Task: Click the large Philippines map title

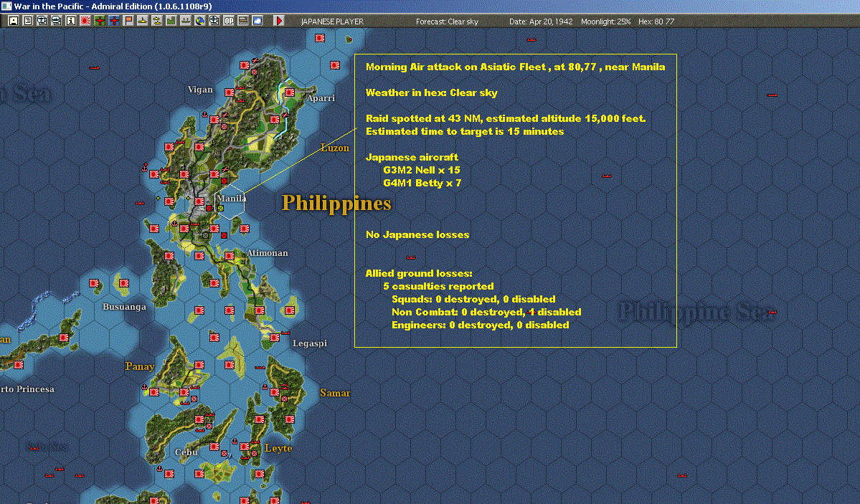Action: point(336,203)
